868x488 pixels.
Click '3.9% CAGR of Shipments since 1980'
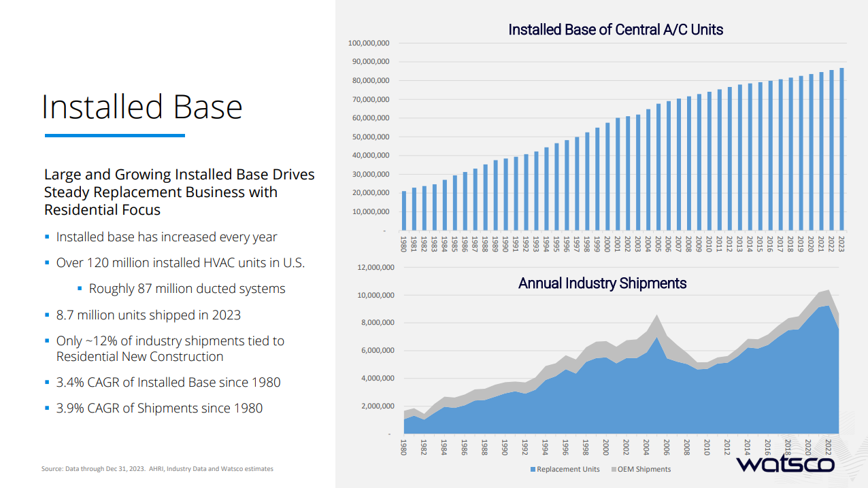[x=159, y=408]
